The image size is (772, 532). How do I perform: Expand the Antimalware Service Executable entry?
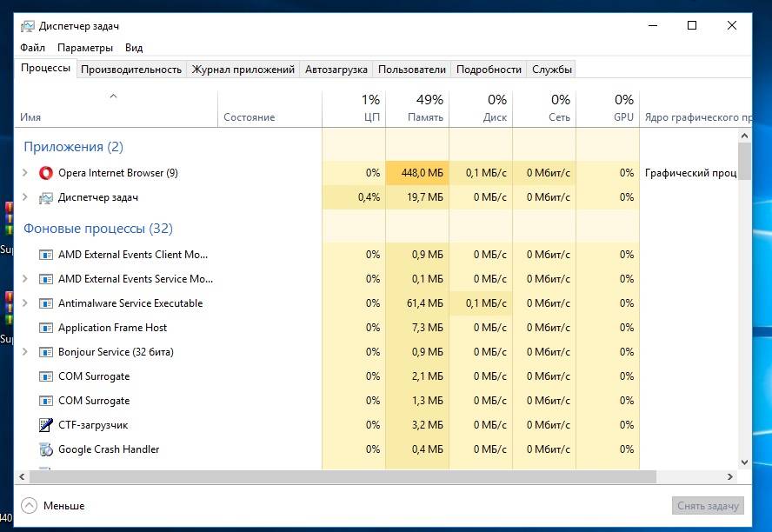pos(25,303)
